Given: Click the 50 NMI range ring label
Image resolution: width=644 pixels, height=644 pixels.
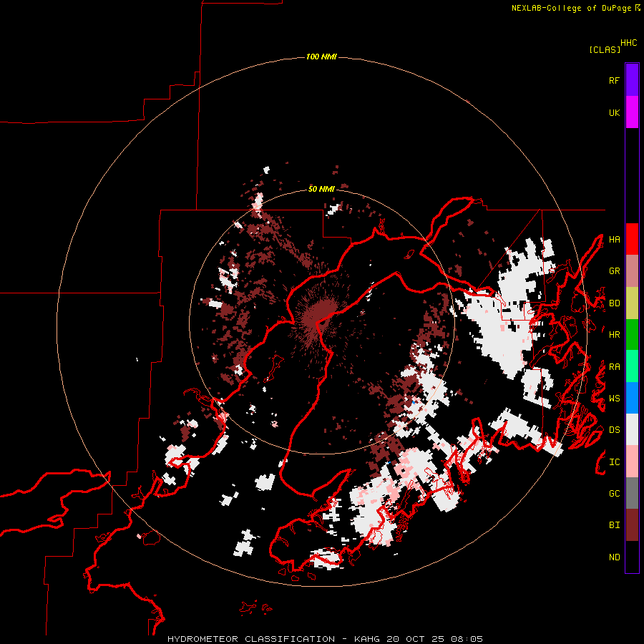Looking at the screenshot, I should tap(321, 189).
